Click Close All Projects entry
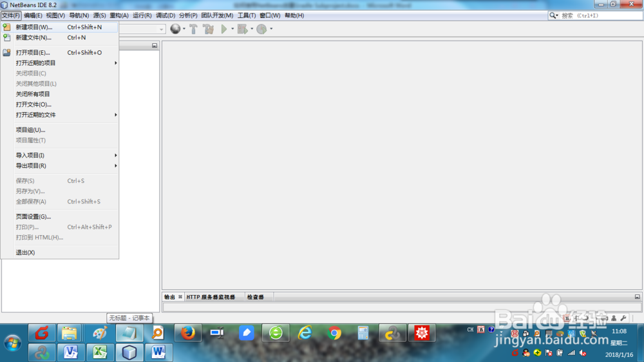This screenshot has width=644, height=362. (60, 94)
